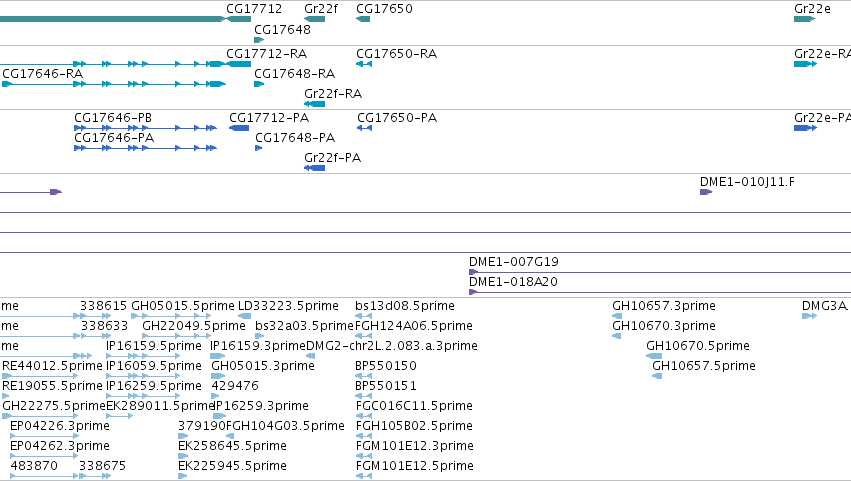Click the FGH124A06.5prime EST label
The height and width of the screenshot is (481, 851).
pyautogui.click(x=414, y=326)
